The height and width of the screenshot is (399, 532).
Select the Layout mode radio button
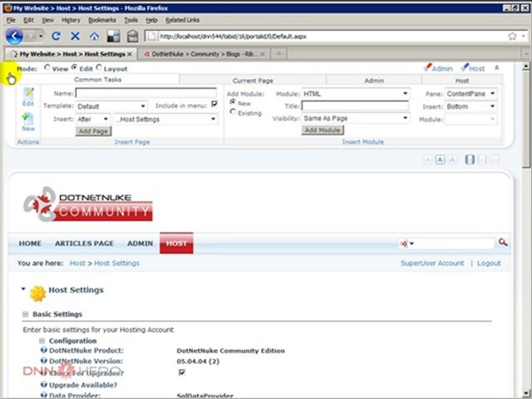point(99,68)
